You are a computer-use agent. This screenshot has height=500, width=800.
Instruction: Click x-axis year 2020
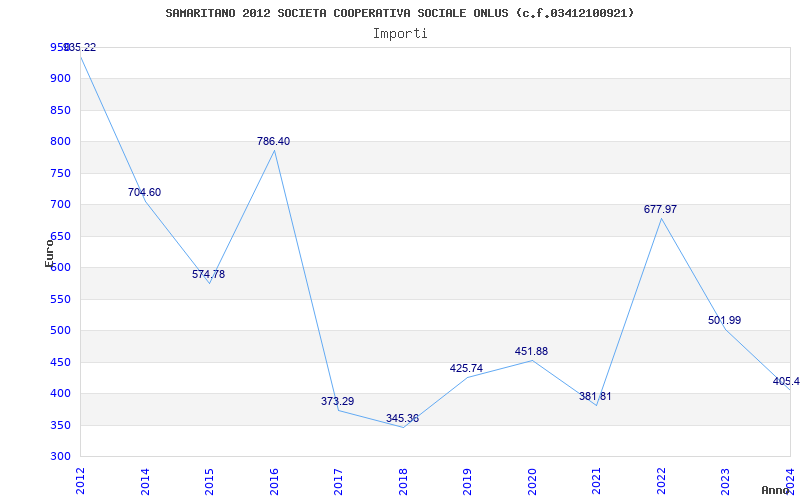(532, 481)
